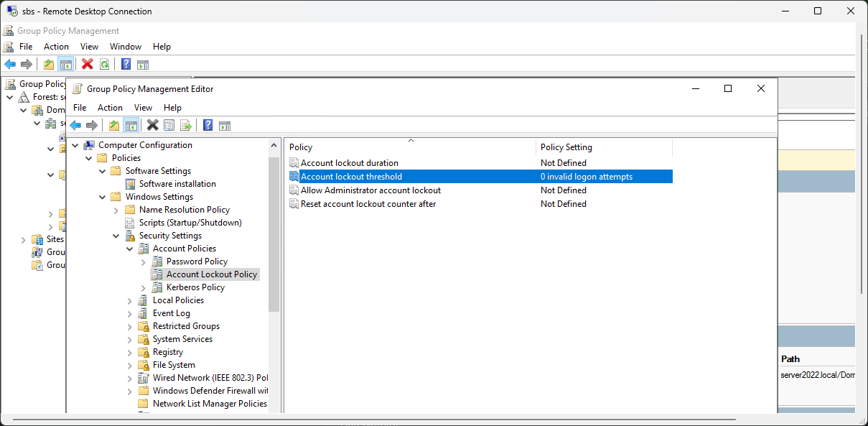Toggle console tree in Group Policy Management toolbar

pyautogui.click(x=65, y=64)
